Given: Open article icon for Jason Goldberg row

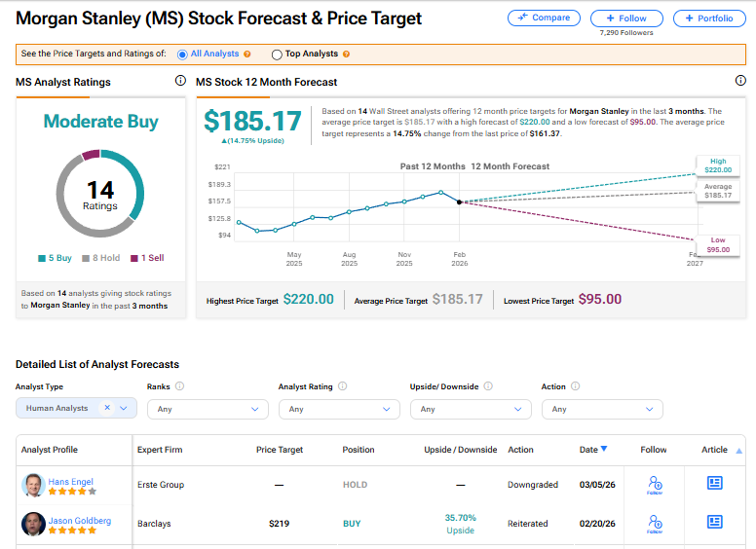Looking at the screenshot, I should tap(714, 523).
